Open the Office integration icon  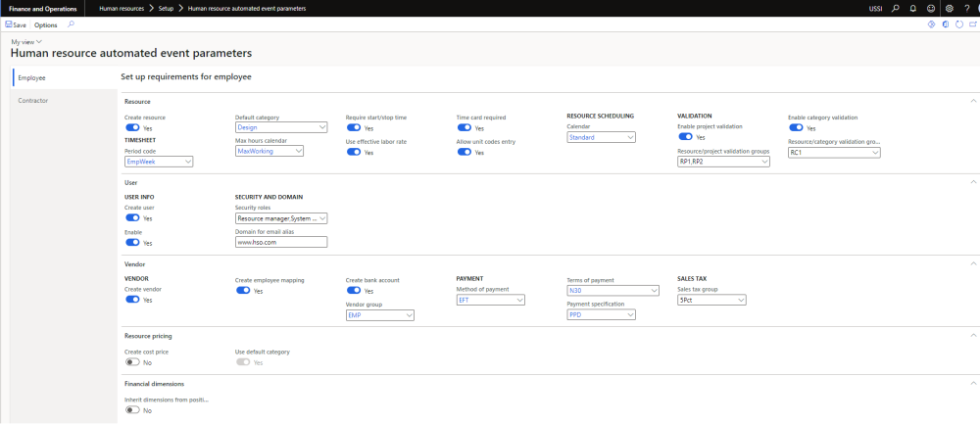tap(945, 24)
